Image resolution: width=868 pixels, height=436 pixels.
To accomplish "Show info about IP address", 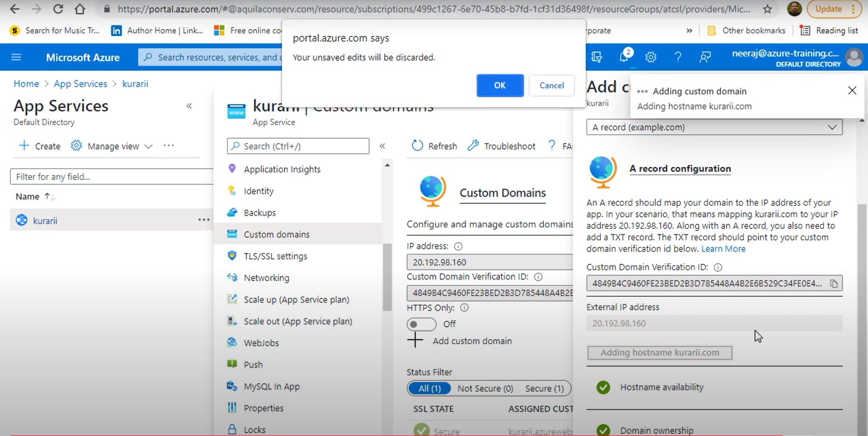I will click(x=458, y=246).
